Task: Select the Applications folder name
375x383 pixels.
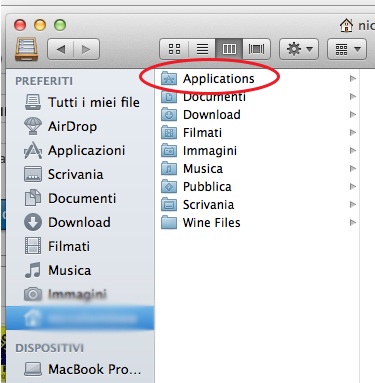Action: pos(219,79)
